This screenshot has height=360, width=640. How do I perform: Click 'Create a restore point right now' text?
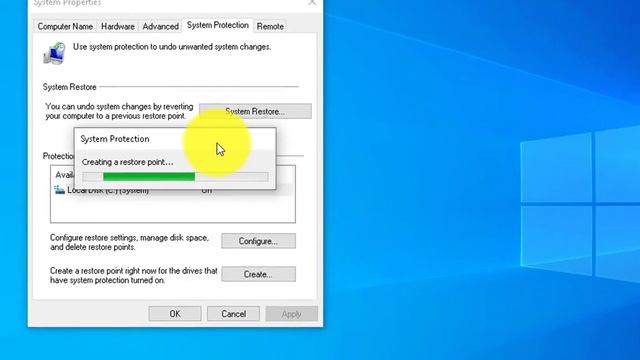133,276
